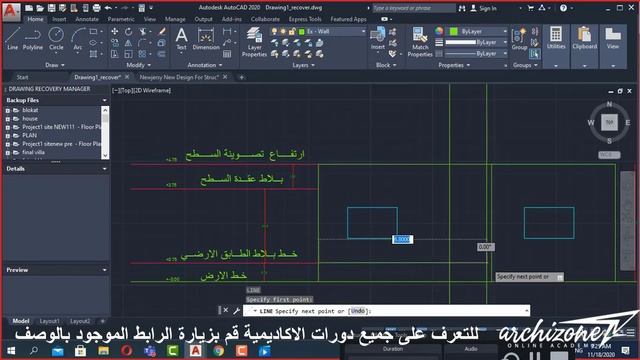Screen dimensions: 640x360
Task: Select the Mirror tool icon
Action: [129, 43]
